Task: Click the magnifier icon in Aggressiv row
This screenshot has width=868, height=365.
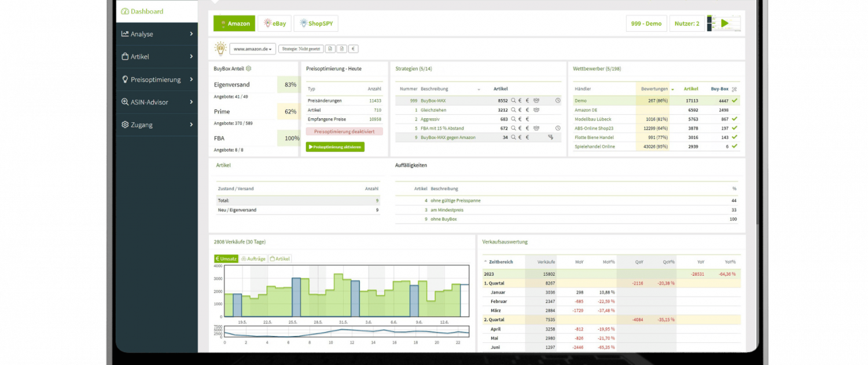Action: 513,119
